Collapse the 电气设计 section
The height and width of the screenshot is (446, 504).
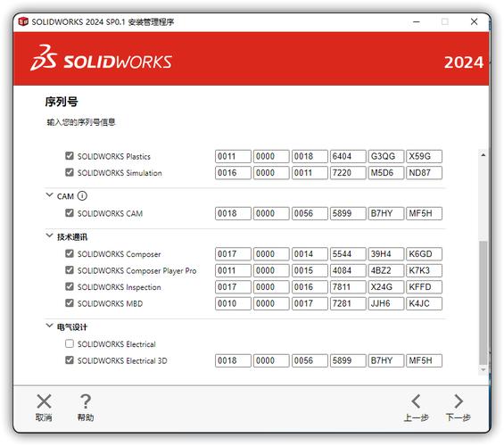coord(49,326)
